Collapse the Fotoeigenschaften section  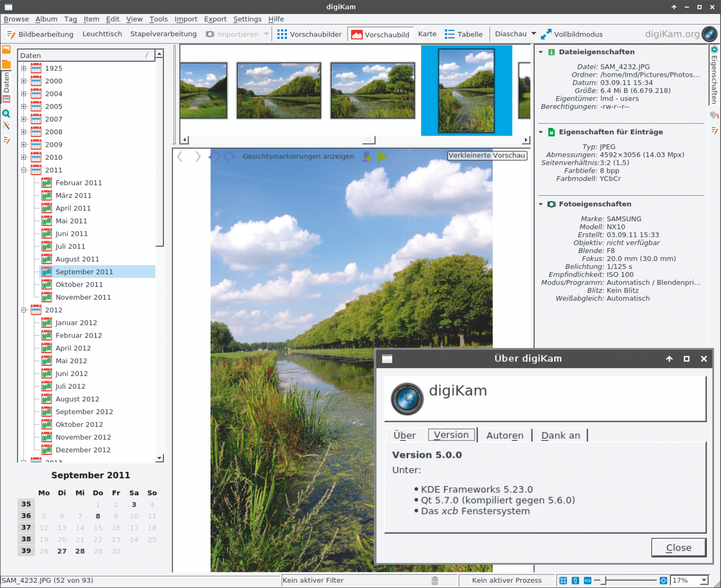[x=541, y=204]
